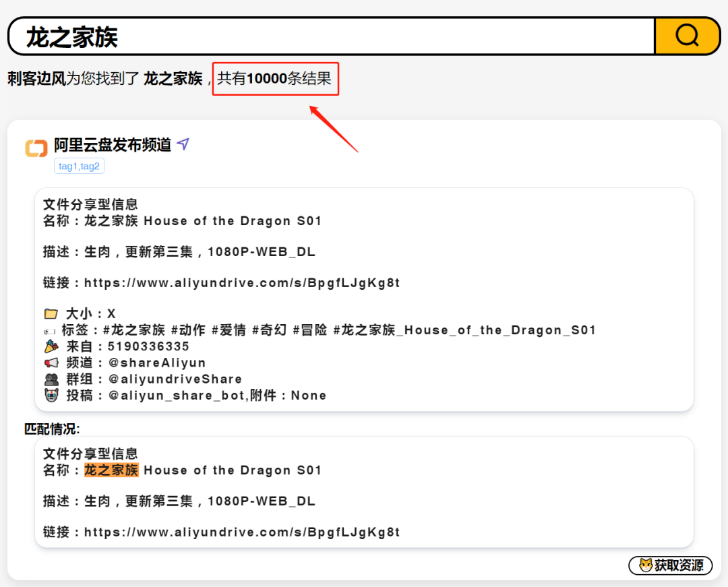
Task: Click the source ID 5190336335
Action: click(148, 346)
